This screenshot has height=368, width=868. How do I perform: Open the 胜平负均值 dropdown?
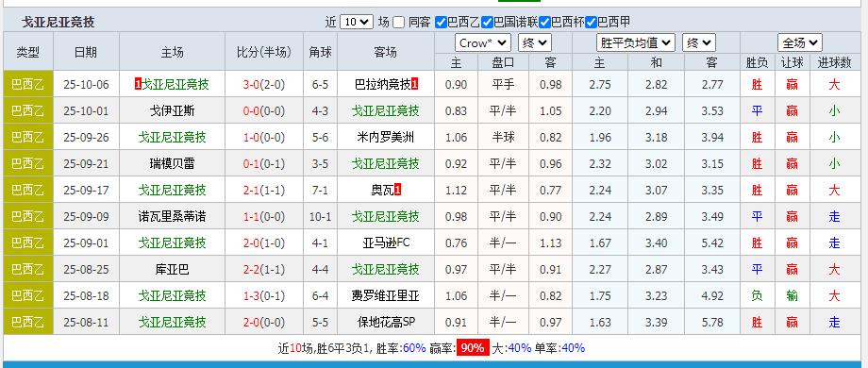point(636,42)
